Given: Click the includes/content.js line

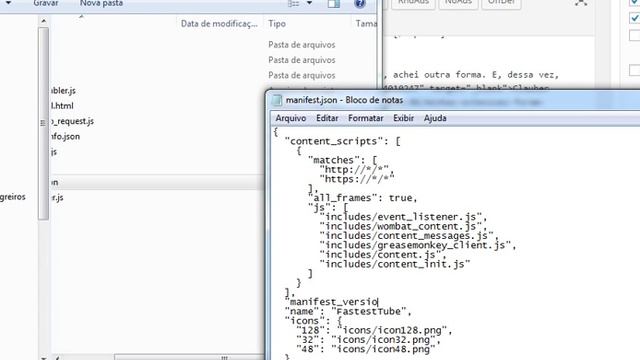Looking at the screenshot, I should pos(383,255).
